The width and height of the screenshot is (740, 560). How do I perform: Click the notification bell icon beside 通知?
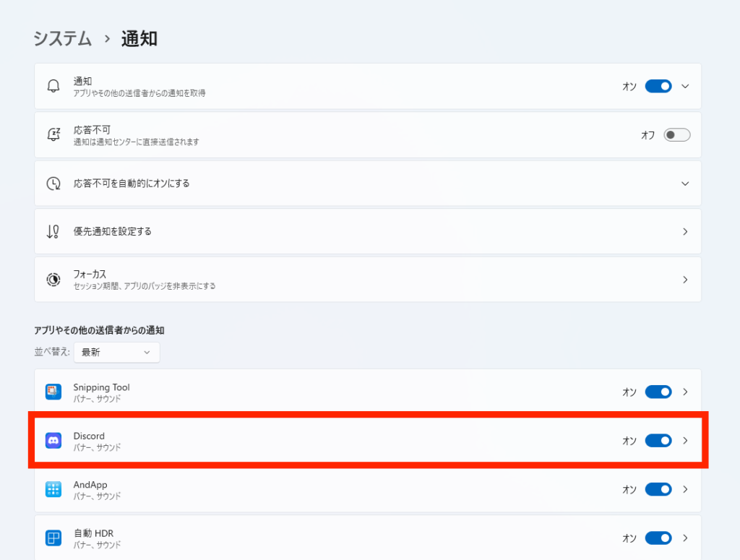pos(53,86)
